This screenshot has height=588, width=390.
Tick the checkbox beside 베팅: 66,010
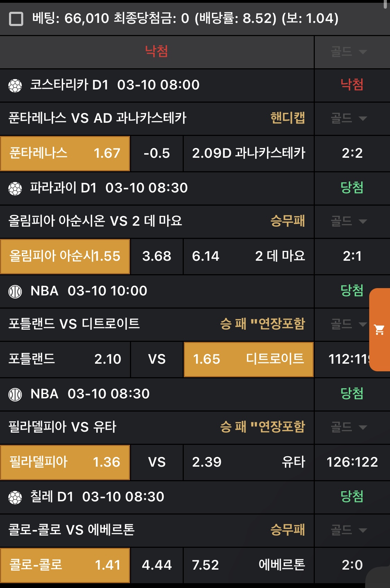16,19
